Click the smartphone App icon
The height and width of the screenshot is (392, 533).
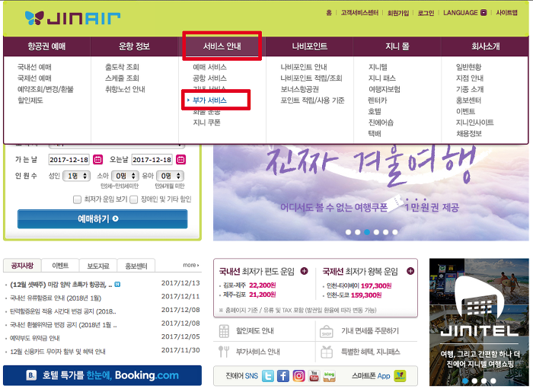pos(400,376)
